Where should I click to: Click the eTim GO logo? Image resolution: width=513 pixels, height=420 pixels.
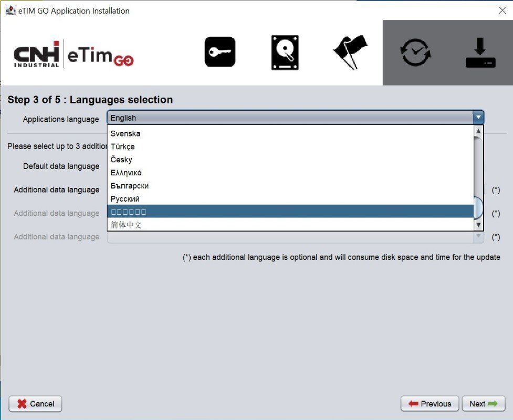pos(100,55)
